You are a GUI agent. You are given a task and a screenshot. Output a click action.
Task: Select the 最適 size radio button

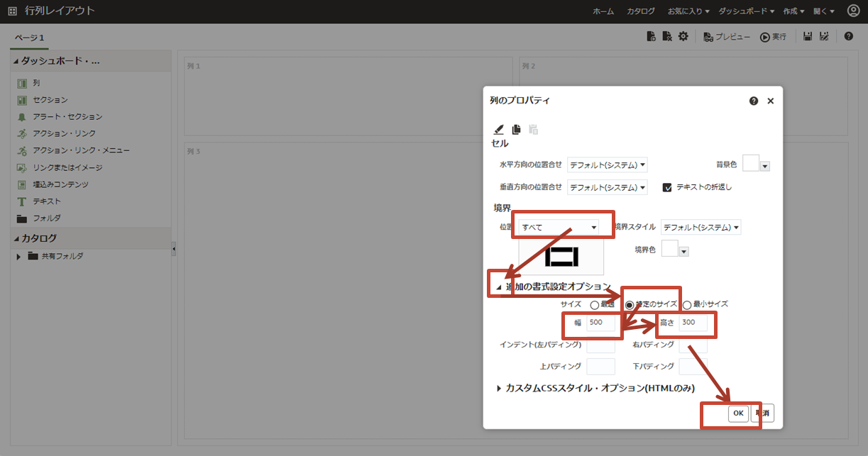click(595, 305)
